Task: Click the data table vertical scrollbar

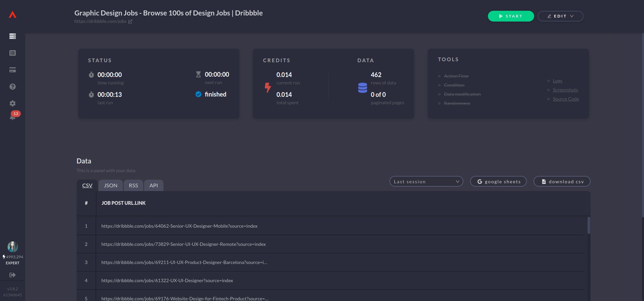Action: pyautogui.click(x=589, y=225)
